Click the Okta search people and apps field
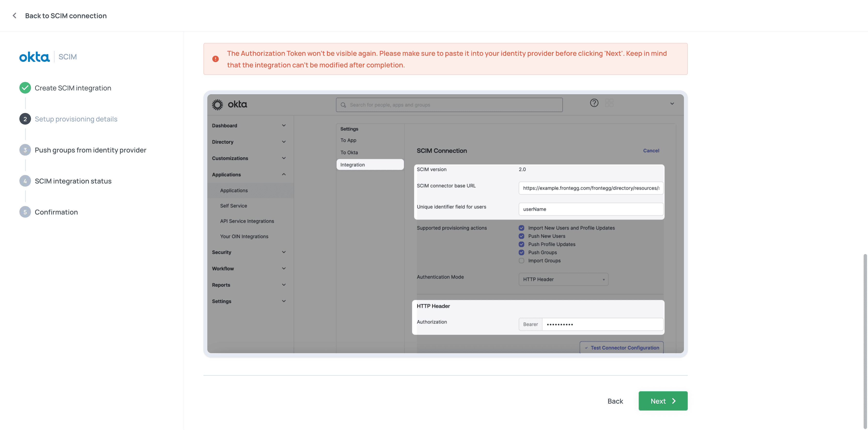The width and height of the screenshot is (868, 430). pyautogui.click(x=449, y=105)
